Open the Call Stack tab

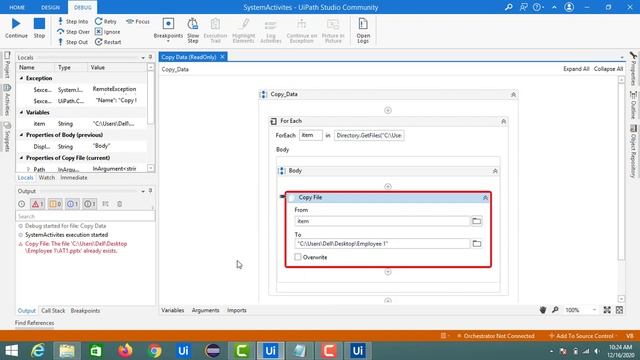(53, 311)
